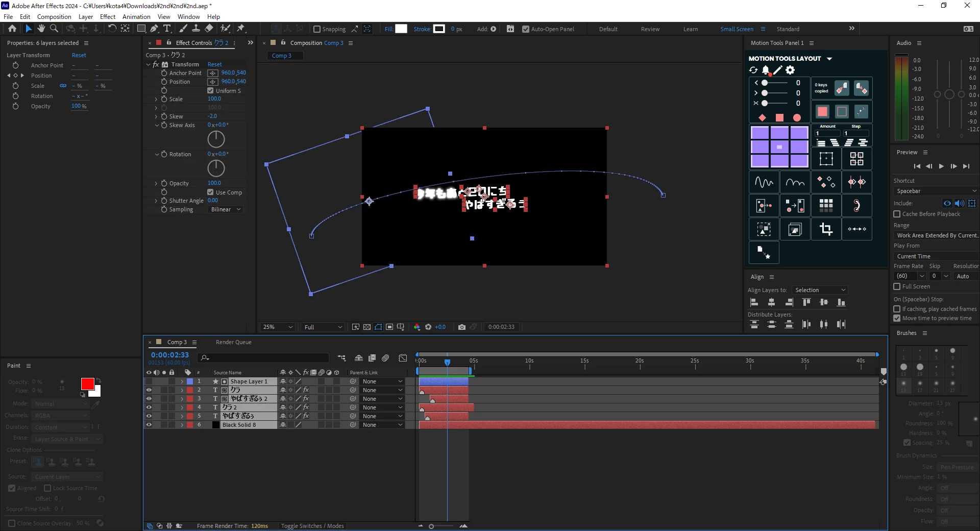This screenshot has height=531, width=980.
Task: Expand the Scale property in Effect Controls
Action: pyautogui.click(x=156, y=99)
